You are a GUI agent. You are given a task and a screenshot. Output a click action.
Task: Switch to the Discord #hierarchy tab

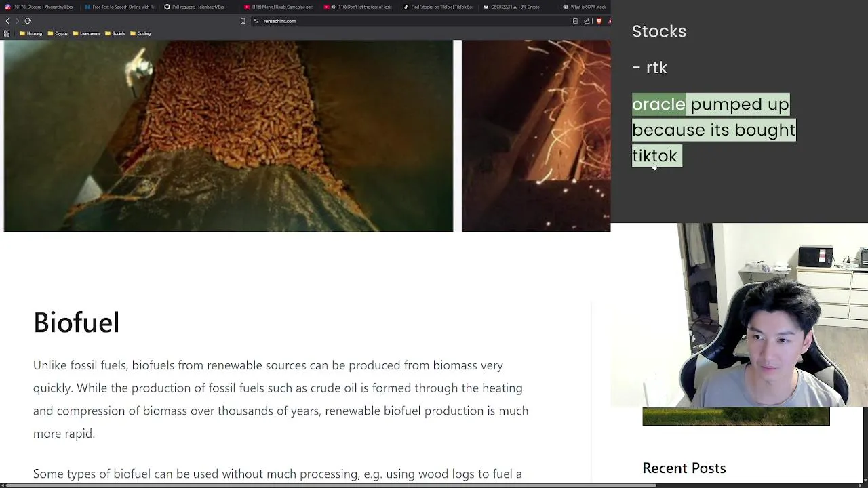pos(39,7)
